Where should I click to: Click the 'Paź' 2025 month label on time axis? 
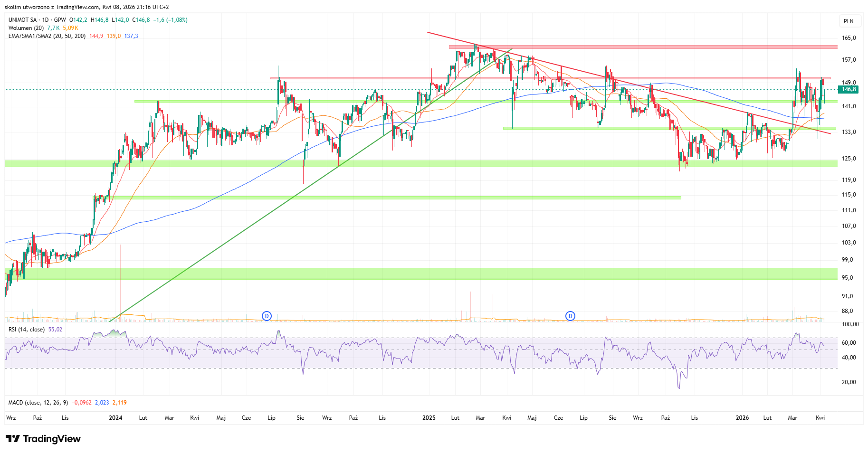click(x=666, y=418)
